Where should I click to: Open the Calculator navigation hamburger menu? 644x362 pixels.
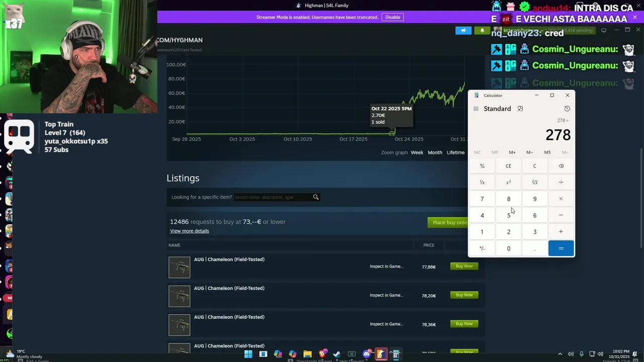pyautogui.click(x=476, y=109)
